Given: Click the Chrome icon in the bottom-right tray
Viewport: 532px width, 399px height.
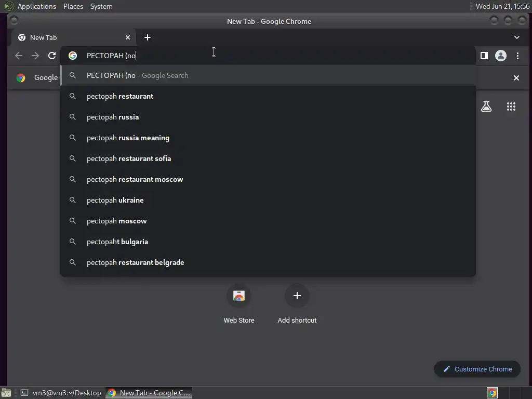Looking at the screenshot, I should pos(492,393).
